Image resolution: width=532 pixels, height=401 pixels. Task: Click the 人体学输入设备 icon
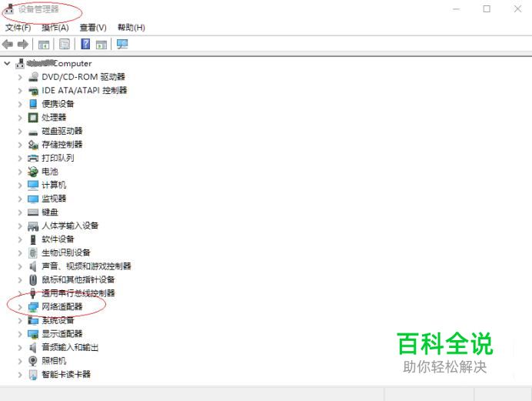tap(33, 226)
